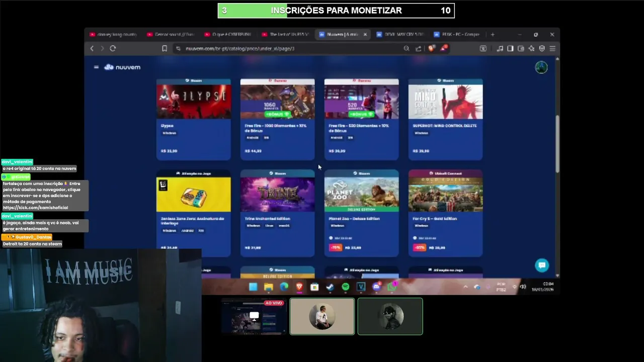The width and height of the screenshot is (644, 362).
Task: Open the Brave browser main menu
Action: pyautogui.click(x=552, y=48)
